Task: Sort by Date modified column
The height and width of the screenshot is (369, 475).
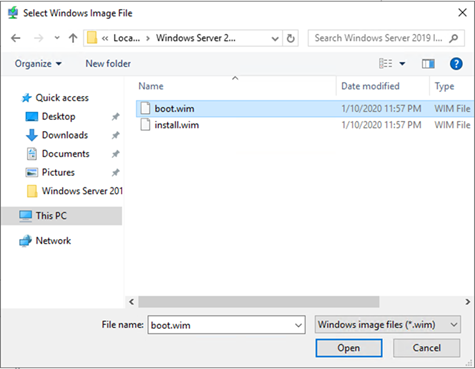Action: point(370,86)
